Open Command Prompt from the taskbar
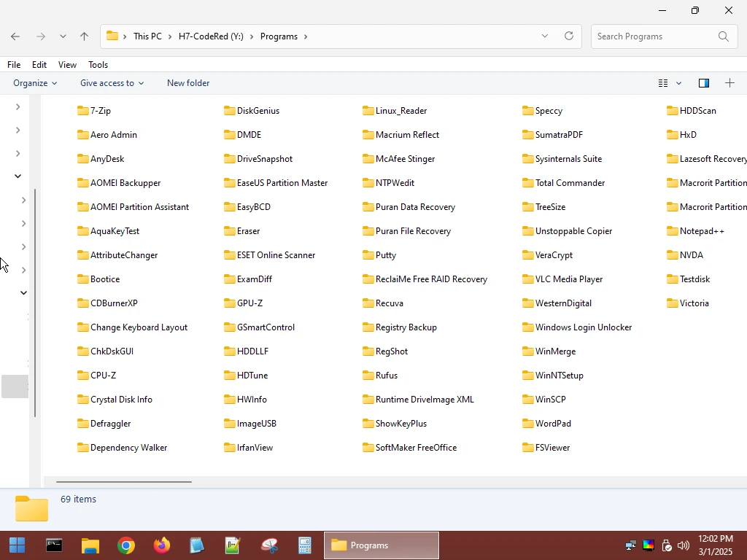The width and height of the screenshot is (747, 560). [x=54, y=545]
